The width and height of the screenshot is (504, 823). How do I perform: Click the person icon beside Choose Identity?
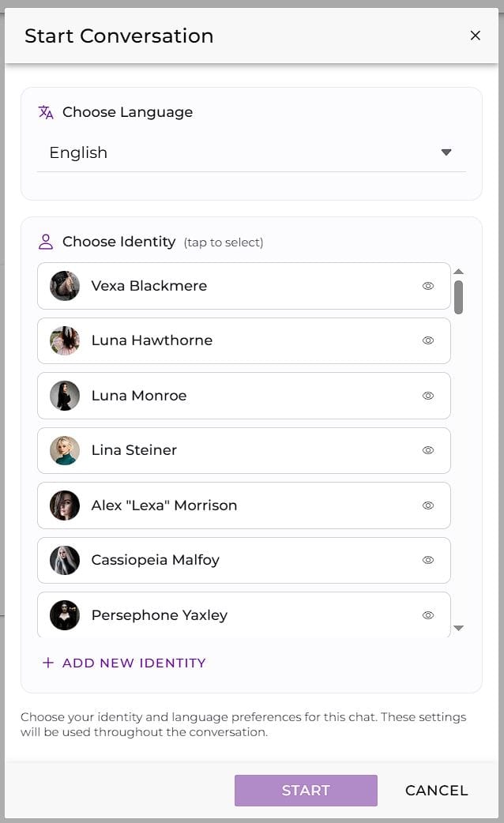point(46,242)
